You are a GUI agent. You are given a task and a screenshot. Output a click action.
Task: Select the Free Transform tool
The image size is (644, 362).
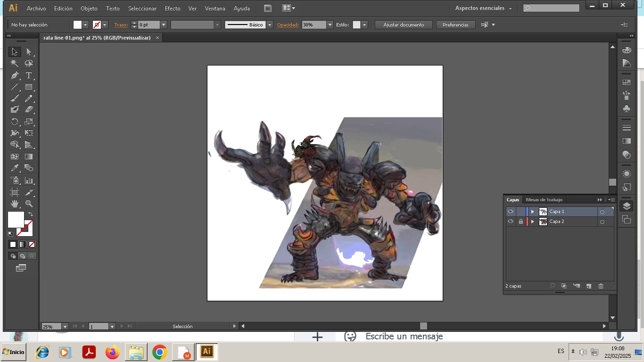pyautogui.click(x=29, y=133)
